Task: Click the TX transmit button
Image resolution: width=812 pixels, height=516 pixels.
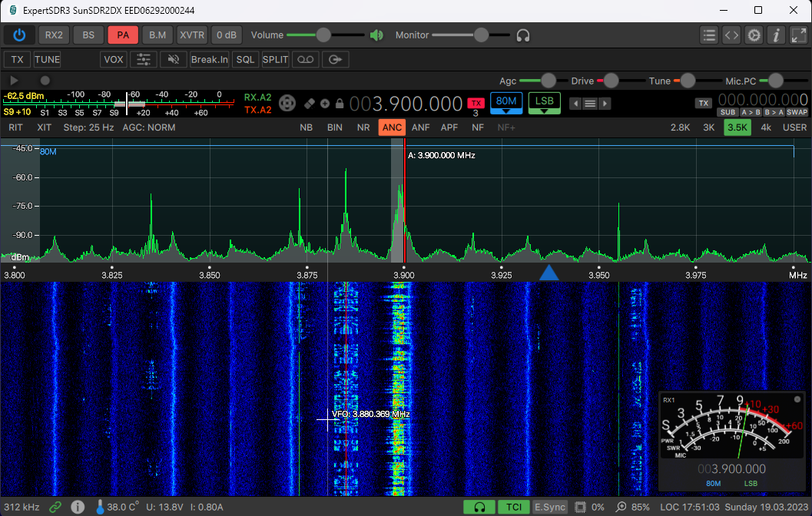Action: click(17, 60)
